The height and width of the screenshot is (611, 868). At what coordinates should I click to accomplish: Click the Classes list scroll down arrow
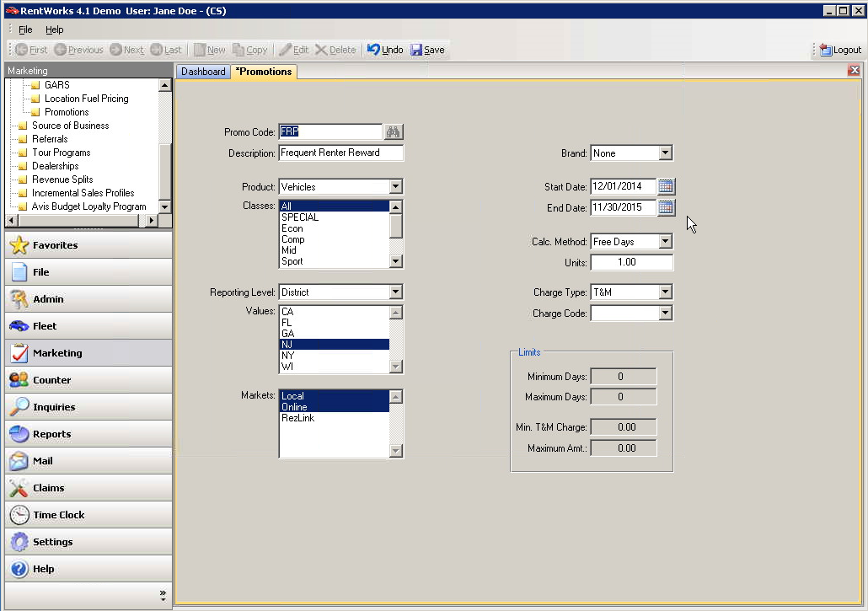coord(395,261)
